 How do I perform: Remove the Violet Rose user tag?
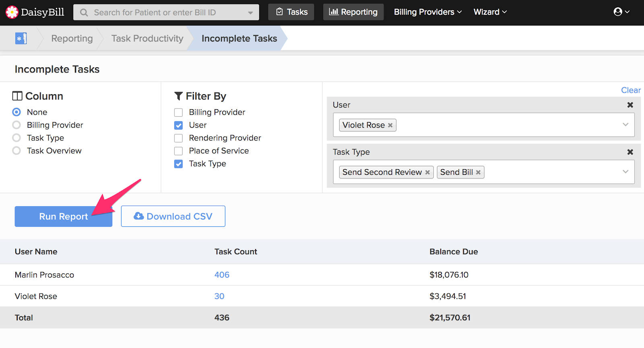click(x=390, y=126)
